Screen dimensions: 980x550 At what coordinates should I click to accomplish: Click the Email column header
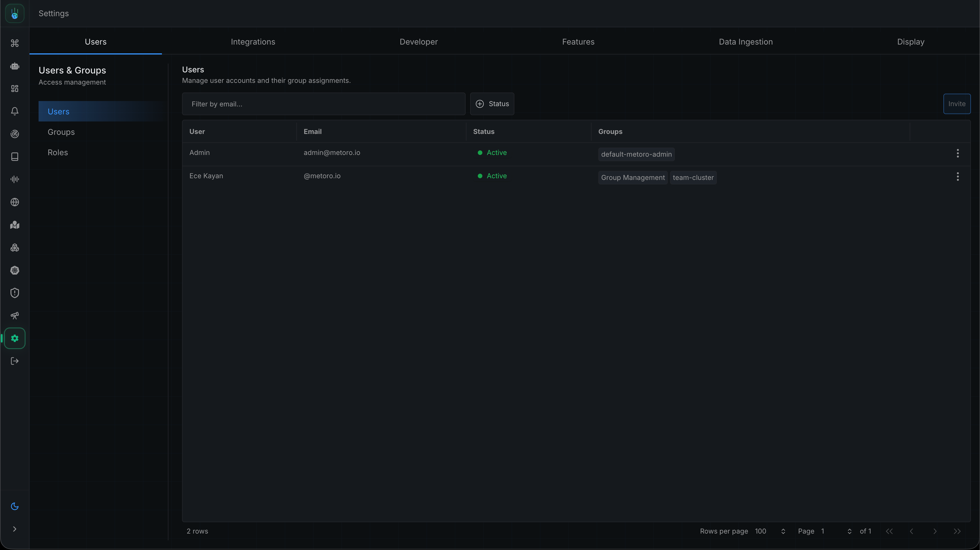312,132
